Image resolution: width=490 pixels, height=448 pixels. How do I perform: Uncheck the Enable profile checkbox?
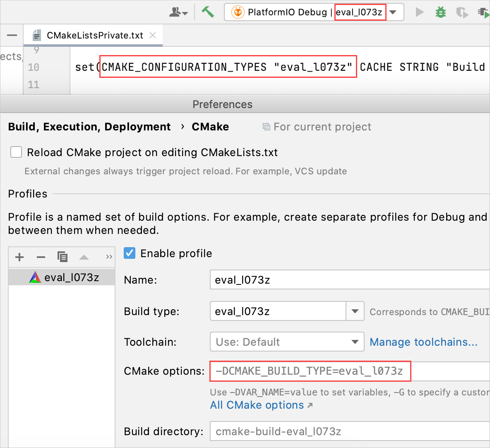[x=130, y=253]
